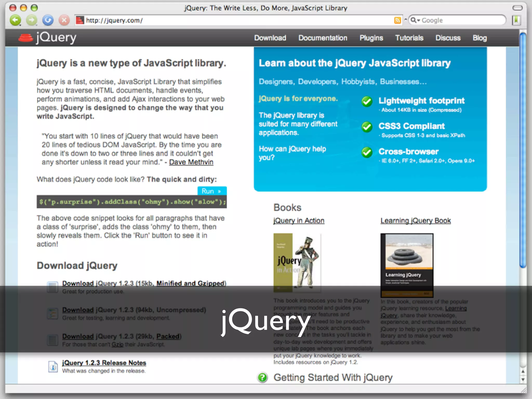Follow the Learning jQuery link in book description
Image resolution: width=532 pixels, height=399 pixels.
tap(424, 312)
